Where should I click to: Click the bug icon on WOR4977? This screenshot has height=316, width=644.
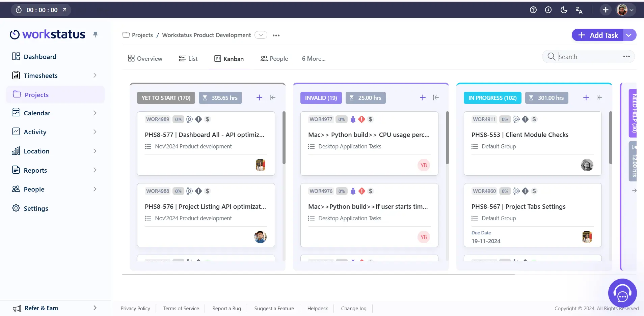coord(353,119)
